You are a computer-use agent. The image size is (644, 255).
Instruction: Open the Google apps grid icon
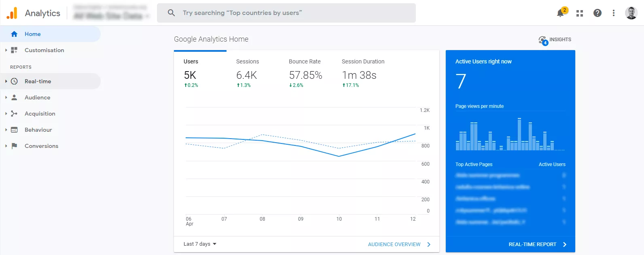tap(580, 13)
